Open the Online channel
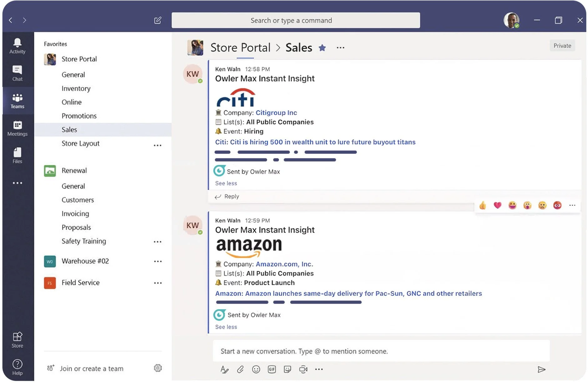588x383 pixels. point(72,102)
